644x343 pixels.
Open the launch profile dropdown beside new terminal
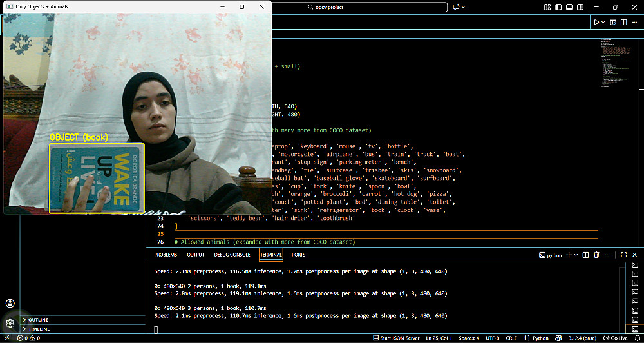(x=576, y=255)
